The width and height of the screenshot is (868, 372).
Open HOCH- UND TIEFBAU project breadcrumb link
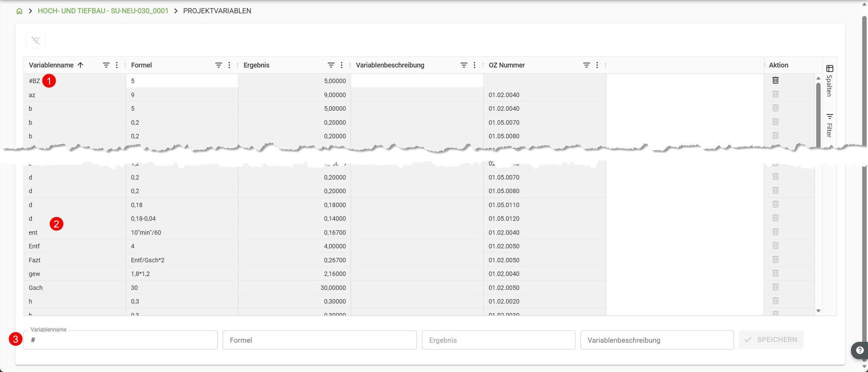(103, 11)
